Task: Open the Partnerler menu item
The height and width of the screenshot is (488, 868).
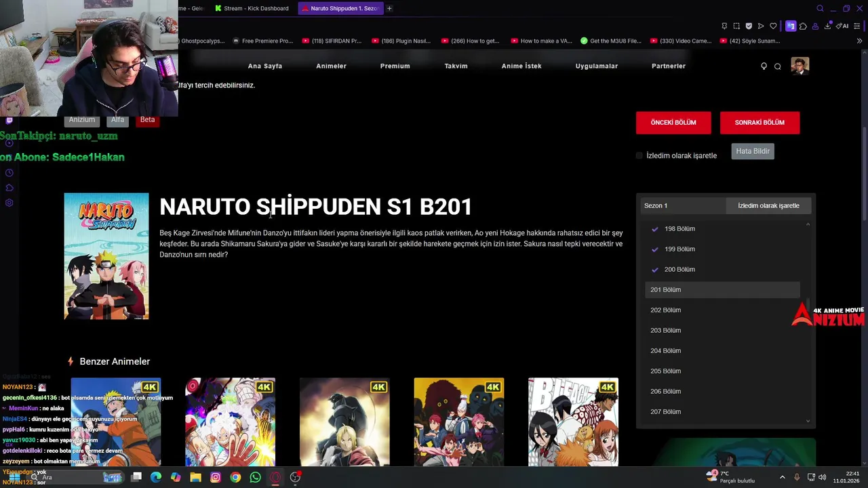Action: [669, 66]
